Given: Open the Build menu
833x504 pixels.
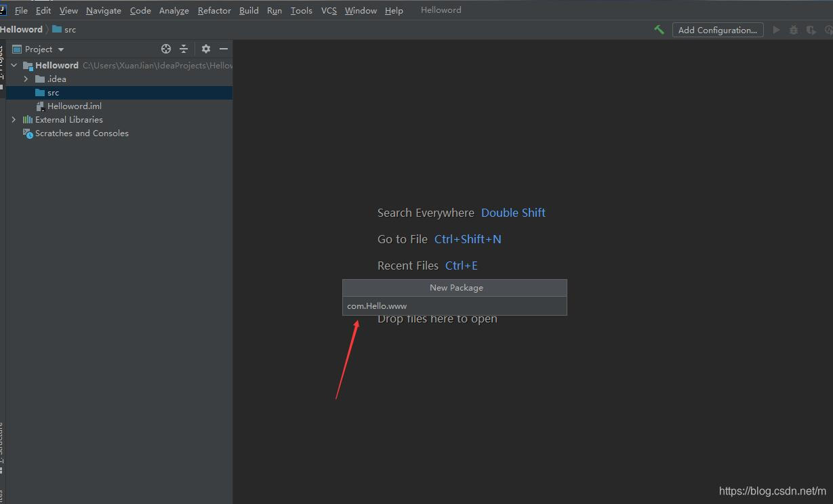Looking at the screenshot, I should tap(249, 10).
